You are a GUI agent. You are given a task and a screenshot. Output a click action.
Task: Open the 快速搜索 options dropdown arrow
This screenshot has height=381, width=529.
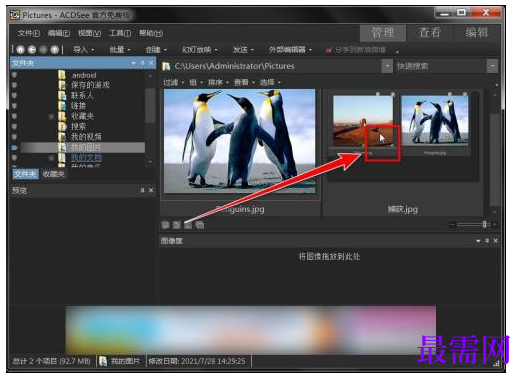click(x=493, y=66)
